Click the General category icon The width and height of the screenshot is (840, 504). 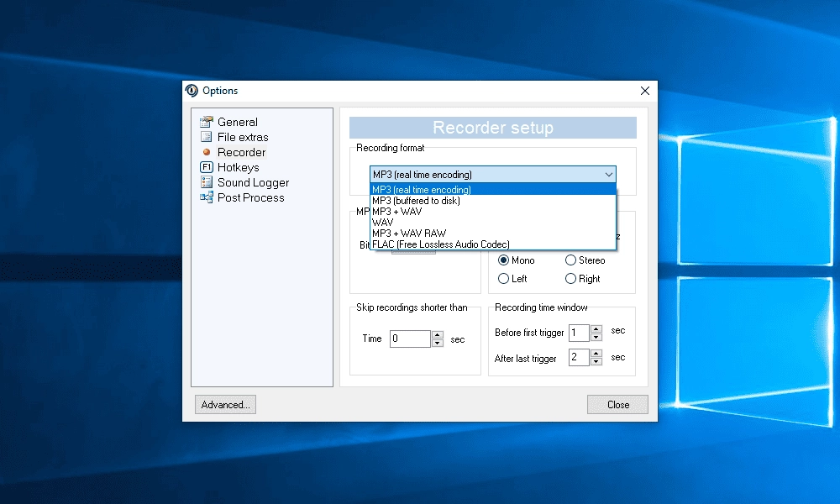pyautogui.click(x=207, y=122)
